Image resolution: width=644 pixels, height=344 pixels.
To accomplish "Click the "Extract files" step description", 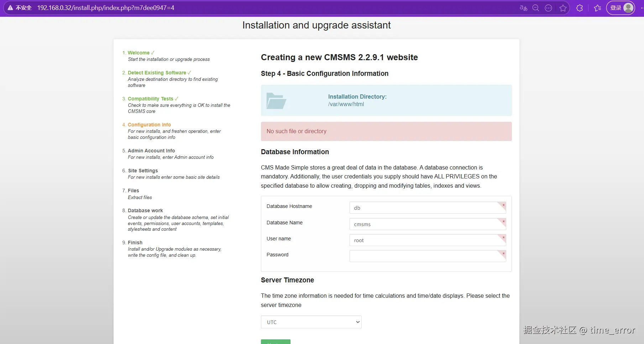I will (140, 197).
